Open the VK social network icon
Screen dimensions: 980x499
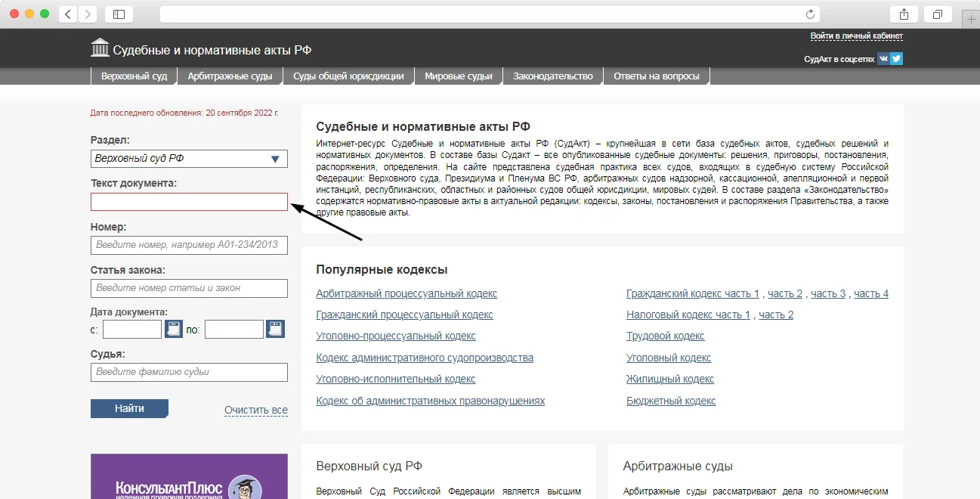pyautogui.click(x=883, y=59)
